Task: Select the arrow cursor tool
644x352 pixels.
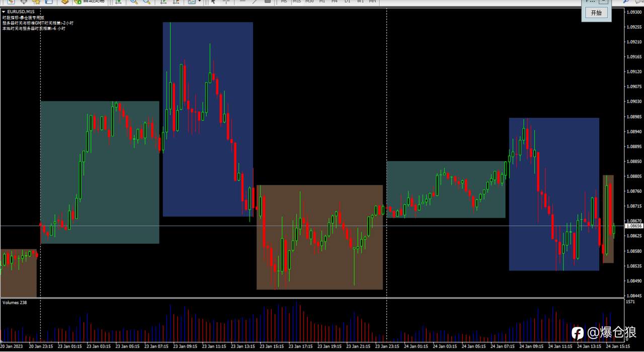Action: (x=213, y=2)
